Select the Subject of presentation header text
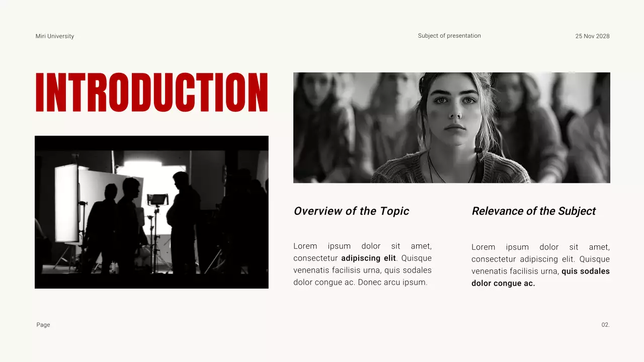The width and height of the screenshot is (644, 362). 449,36
